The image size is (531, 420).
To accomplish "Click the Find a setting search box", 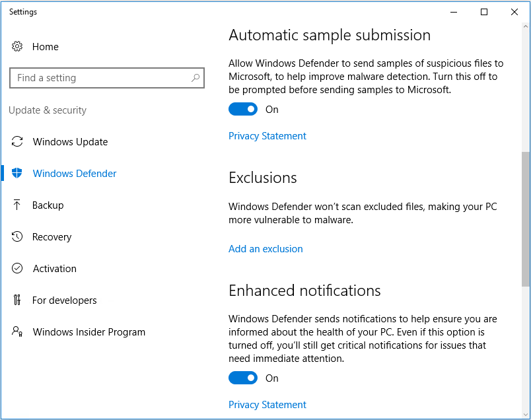I will pos(99,78).
